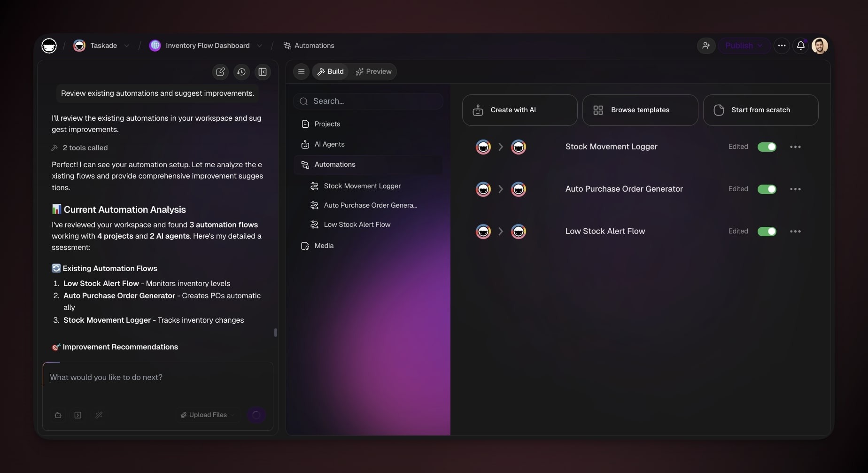The image size is (868, 473).
Task: Click the chat panel scrollbar handle
Action: [275, 333]
